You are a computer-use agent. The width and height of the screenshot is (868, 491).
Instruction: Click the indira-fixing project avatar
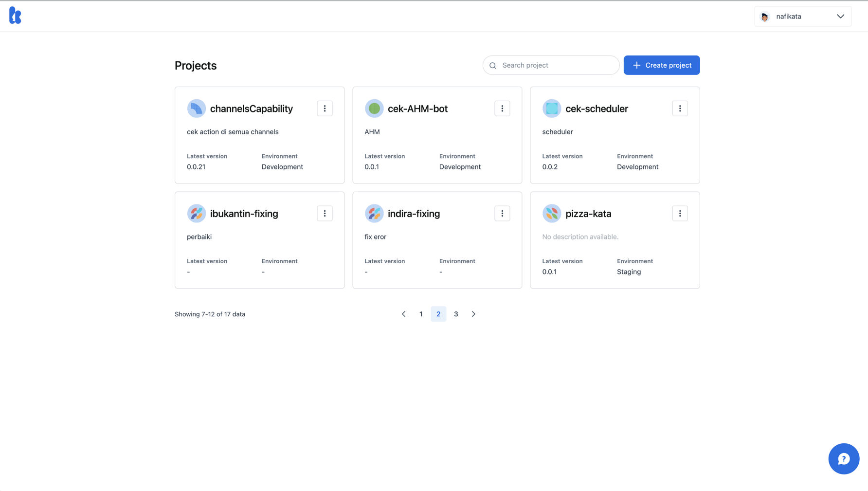coord(374,214)
